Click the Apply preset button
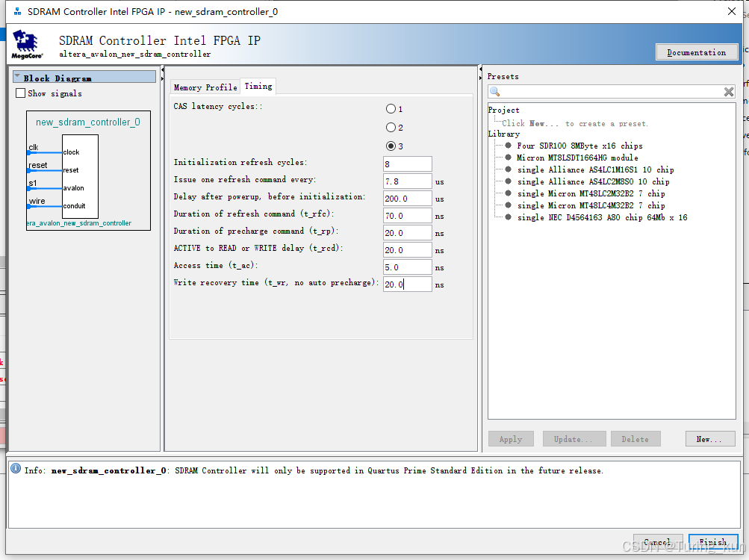The image size is (749, 560). click(x=511, y=438)
